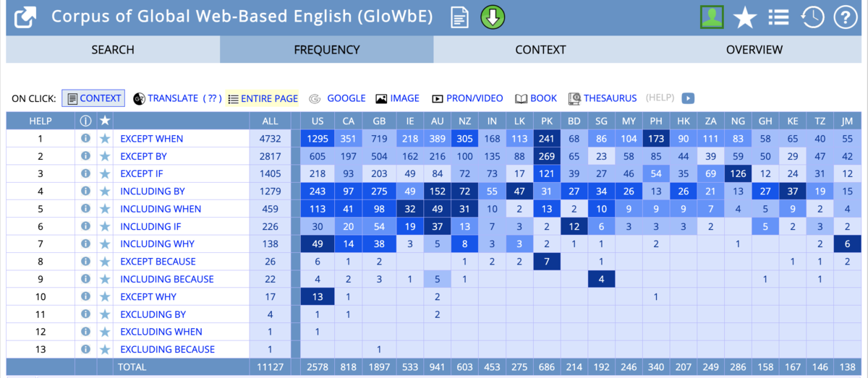Click BD cell 12 for INCLUDING IF
This screenshot has height=378, width=868.
574,226
